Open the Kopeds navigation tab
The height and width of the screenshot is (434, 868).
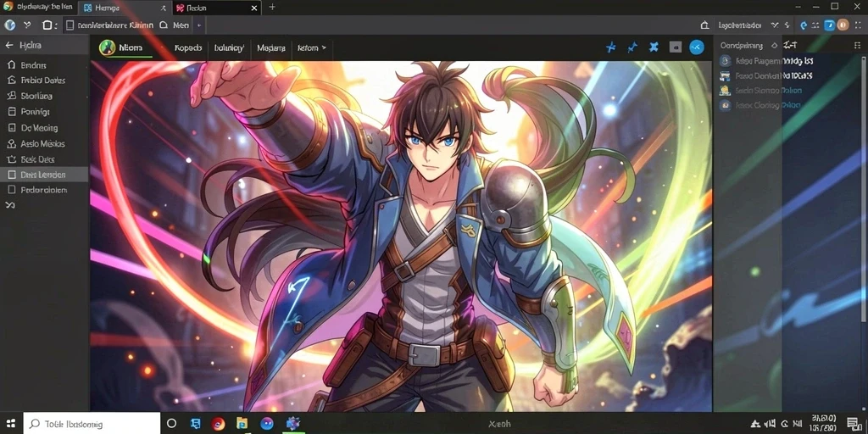click(187, 48)
